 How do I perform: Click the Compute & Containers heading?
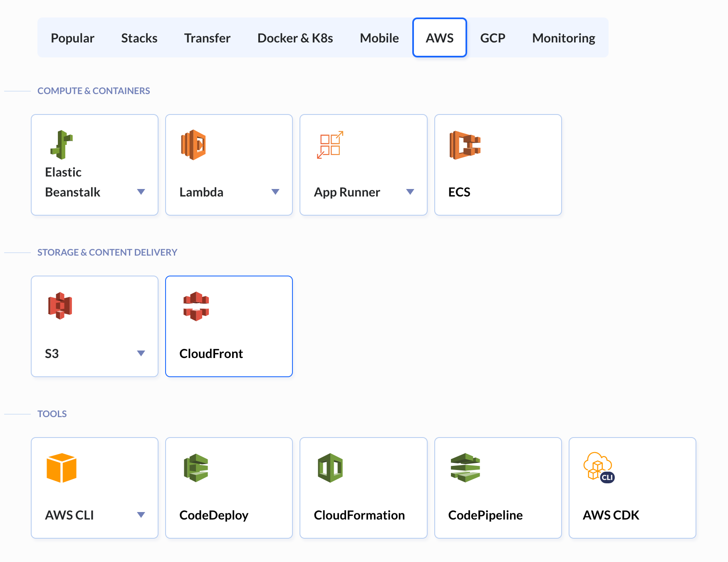pyautogui.click(x=94, y=91)
